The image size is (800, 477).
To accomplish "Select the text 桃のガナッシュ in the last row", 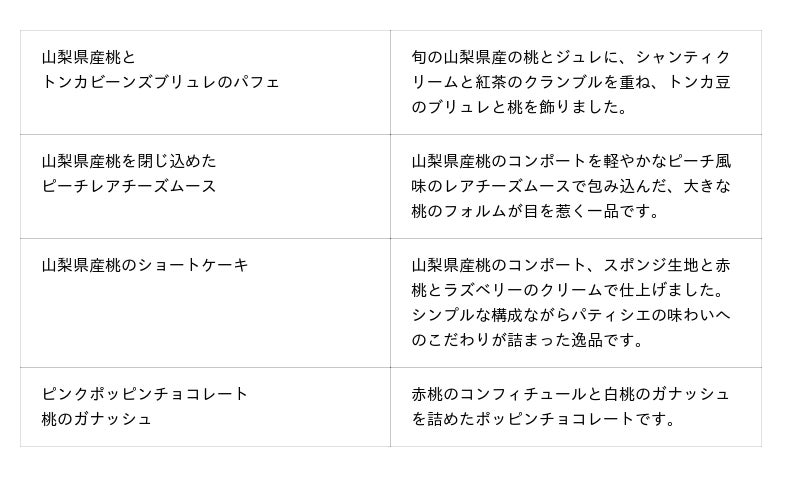I will click(x=96, y=419).
